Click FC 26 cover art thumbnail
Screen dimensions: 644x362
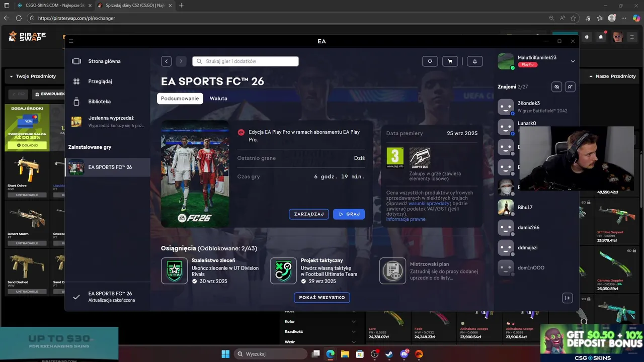point(195,174)
